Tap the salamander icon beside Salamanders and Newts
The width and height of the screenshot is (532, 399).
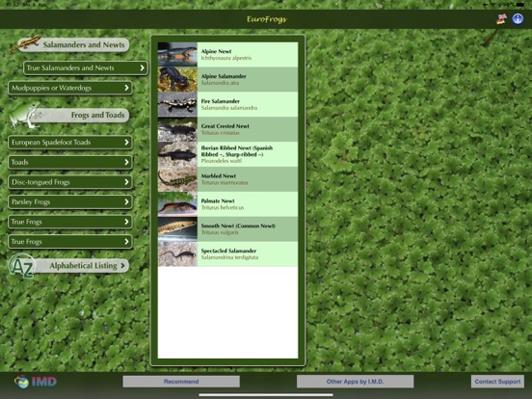[x=26, y=44]
